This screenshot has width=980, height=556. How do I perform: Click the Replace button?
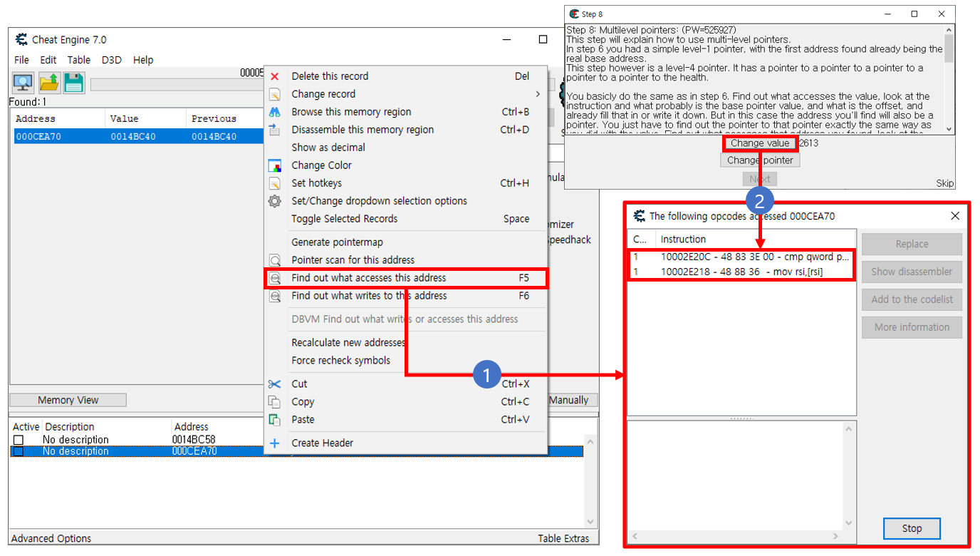912,244
